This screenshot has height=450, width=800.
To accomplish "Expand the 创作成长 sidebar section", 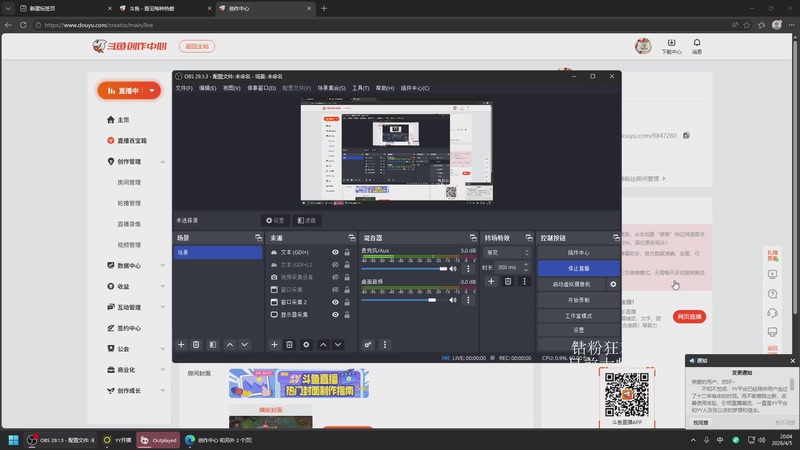I will [163, 391].
